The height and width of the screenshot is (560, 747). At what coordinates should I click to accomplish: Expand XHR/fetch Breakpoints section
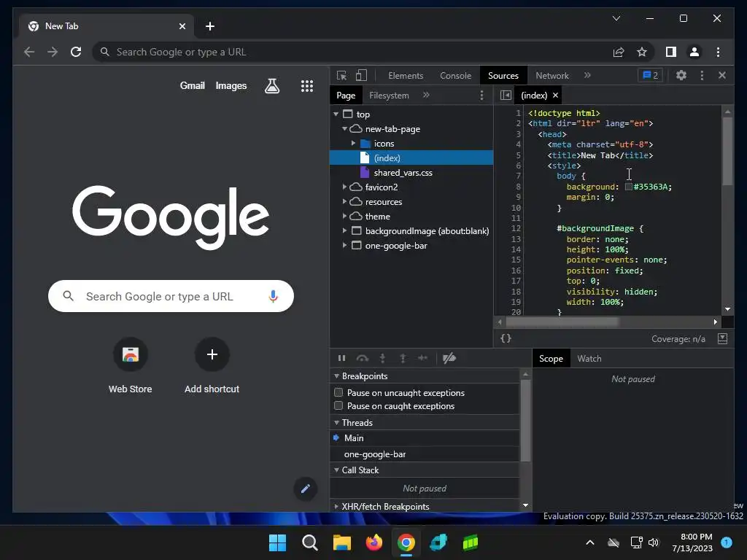pos(337,507)
